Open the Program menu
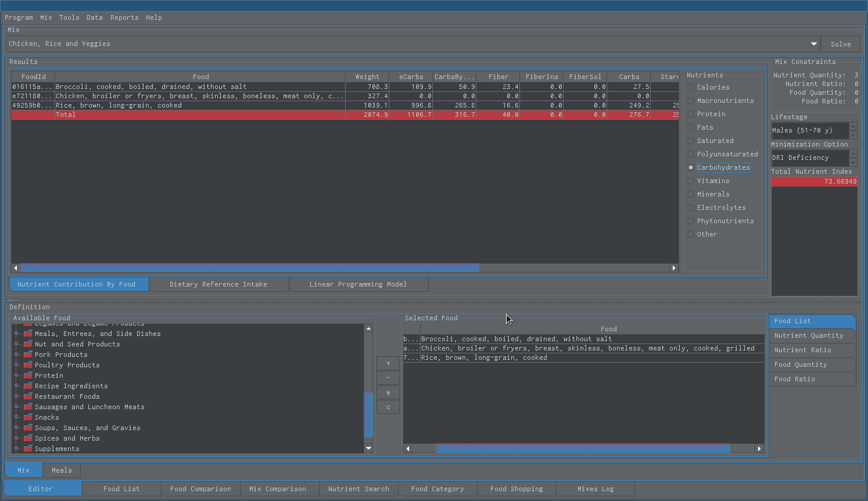Viewport: 868px width, 501px height. point(19,17)
